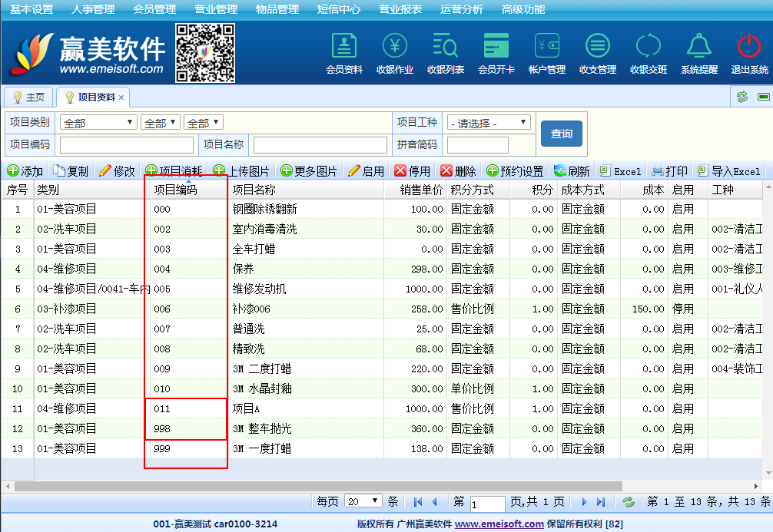
Task: Click the 停用 disable toolbar button
Action: [x=412, y=171]
